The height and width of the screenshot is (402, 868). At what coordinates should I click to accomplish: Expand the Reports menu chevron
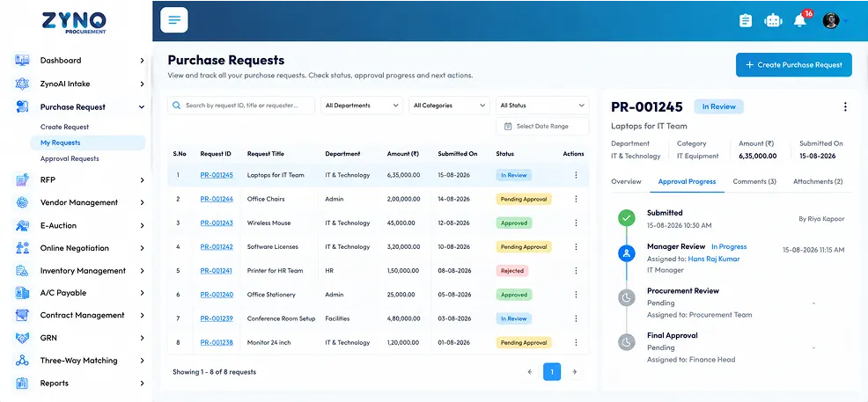tap(142, 384)
